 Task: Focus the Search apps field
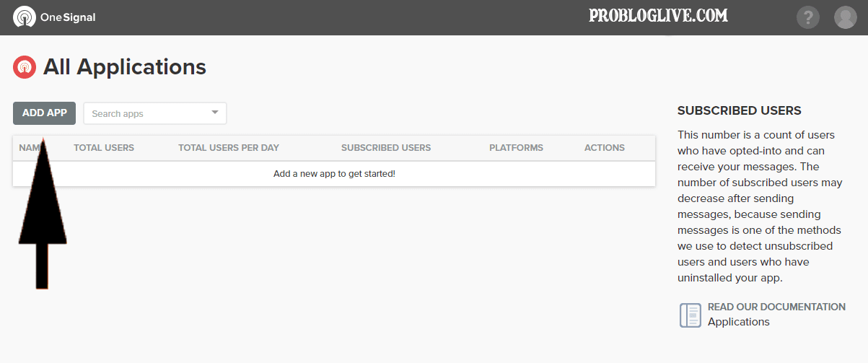click(155, 113)
